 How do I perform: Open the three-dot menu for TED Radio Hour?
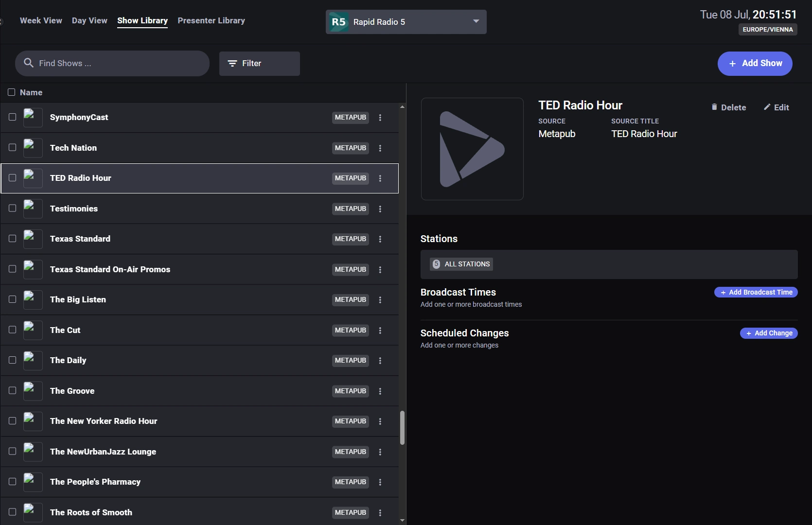(x=380, y=178)
